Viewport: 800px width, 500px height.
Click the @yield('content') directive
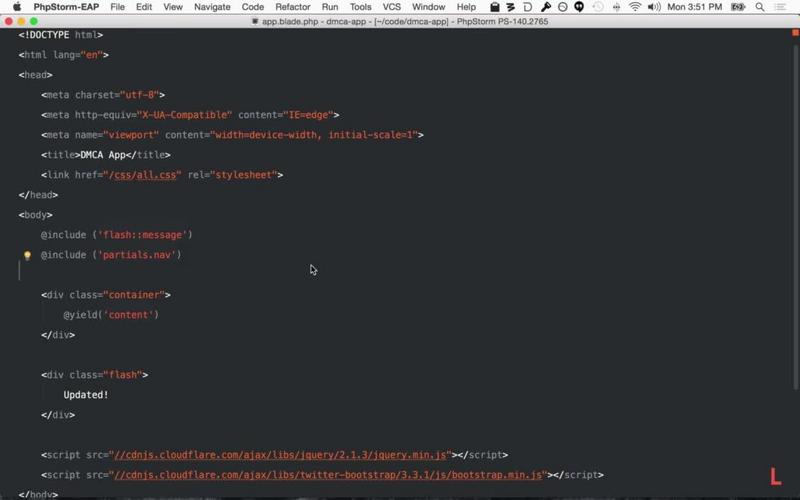pyautogui.click(x=111, y=315)
